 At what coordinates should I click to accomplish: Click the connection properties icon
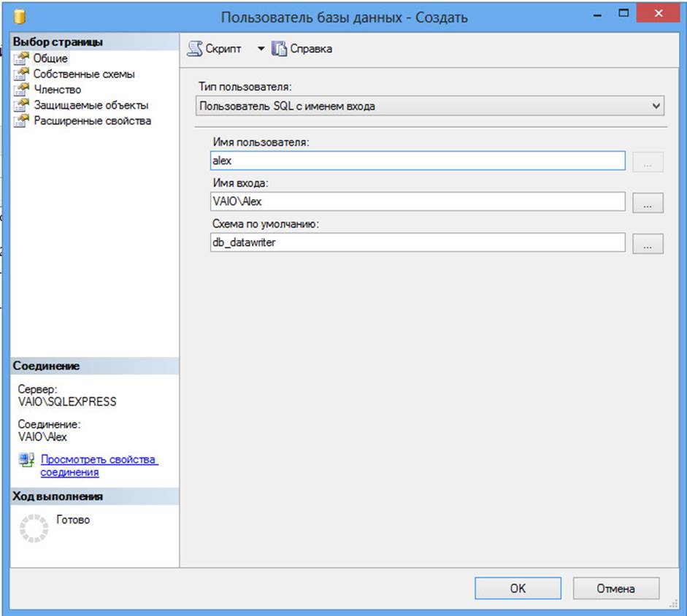pos(26,460)
